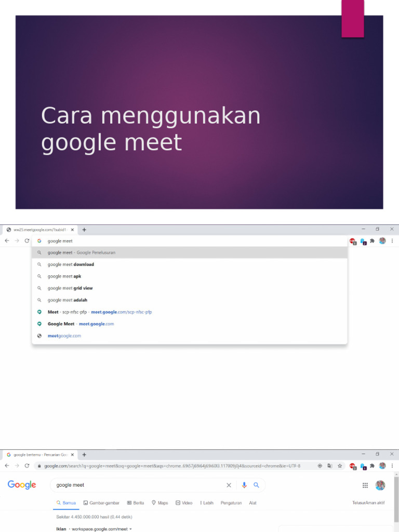Screen dimensions: 399x532
Task: Select the Semua results tab
Action: tap(66, 503)
